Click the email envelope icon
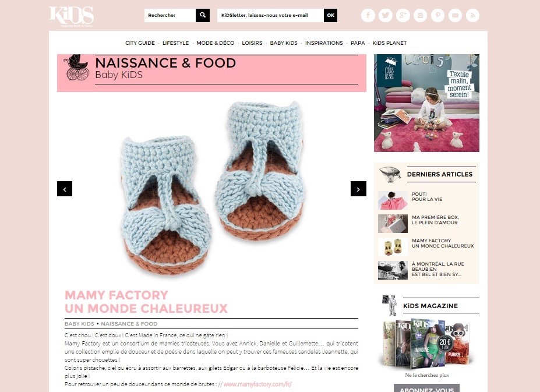Image resolution: width=540 pixels, height=392 pixels. (x=455, y=16)
